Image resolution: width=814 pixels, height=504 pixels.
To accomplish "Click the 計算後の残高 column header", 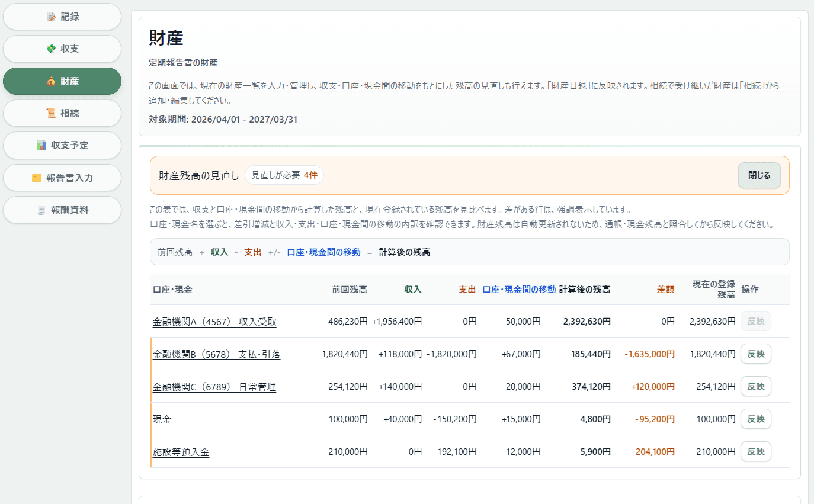I will [x=585, y=290].
